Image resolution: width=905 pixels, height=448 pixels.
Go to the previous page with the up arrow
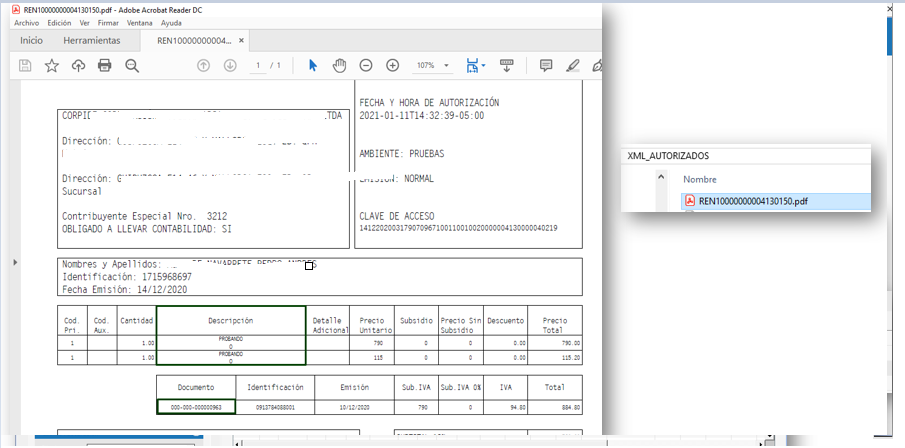pyautogui.click(x=203, y=65)
